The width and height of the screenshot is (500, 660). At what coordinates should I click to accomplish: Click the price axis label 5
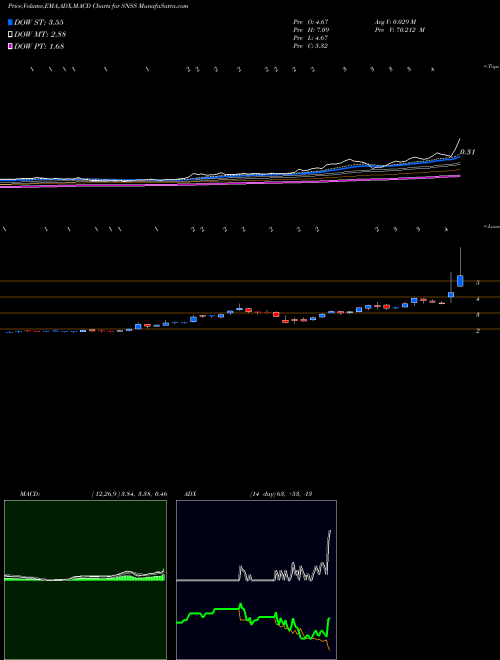[478, 283]
